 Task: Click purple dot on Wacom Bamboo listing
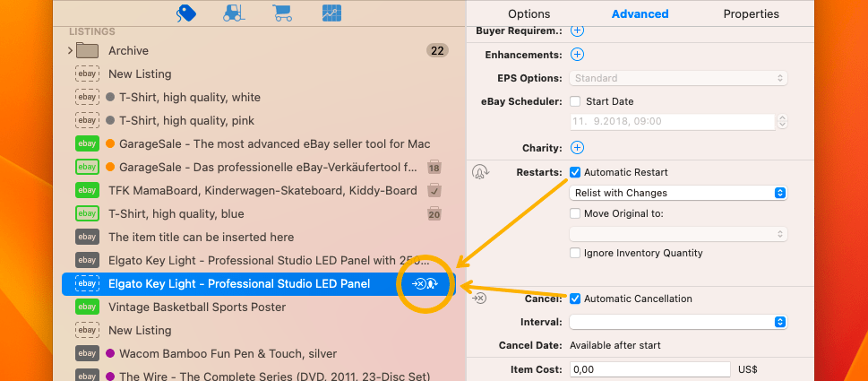click(109, 353)
